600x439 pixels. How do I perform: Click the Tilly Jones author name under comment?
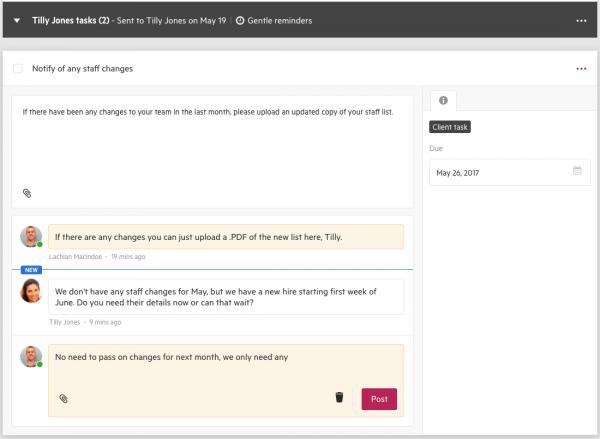click(x=65, y=322)
